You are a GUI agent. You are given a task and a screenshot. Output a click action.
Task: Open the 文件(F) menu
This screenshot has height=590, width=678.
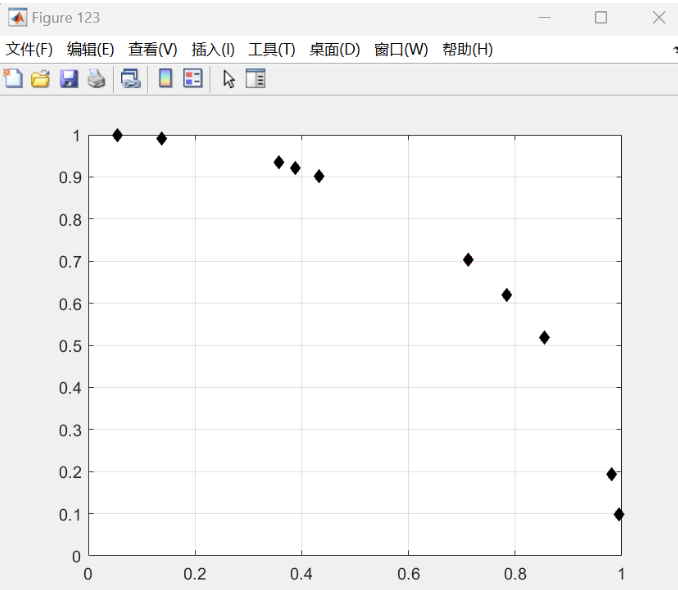pyautogui.click(x=30, y=49)
